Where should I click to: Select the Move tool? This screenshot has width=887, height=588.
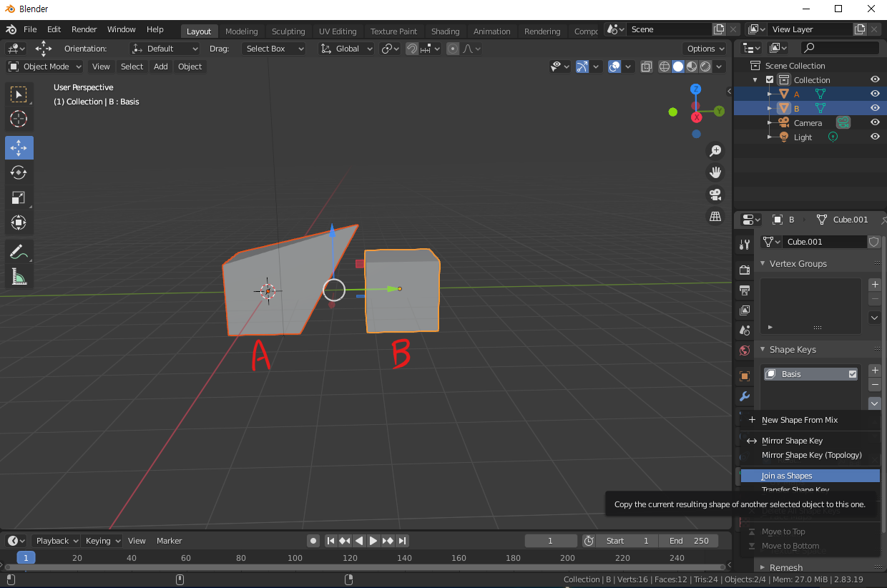click(x=19, y=147)
